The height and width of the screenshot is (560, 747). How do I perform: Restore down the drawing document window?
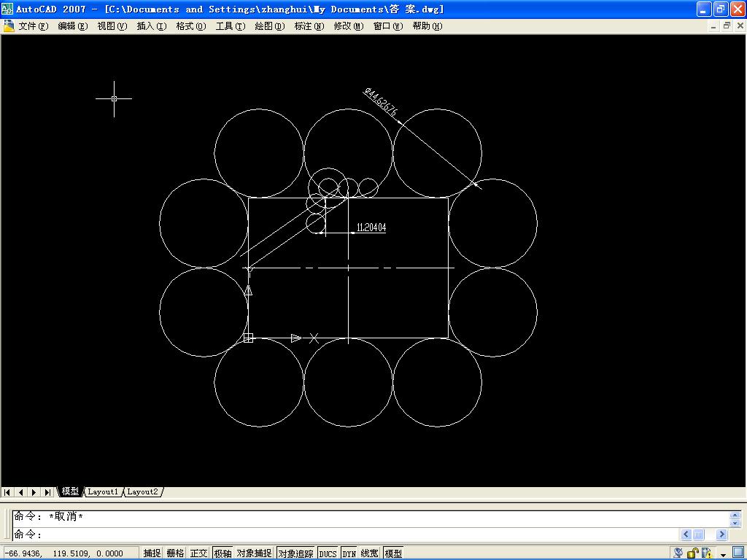tap(727, 26)
